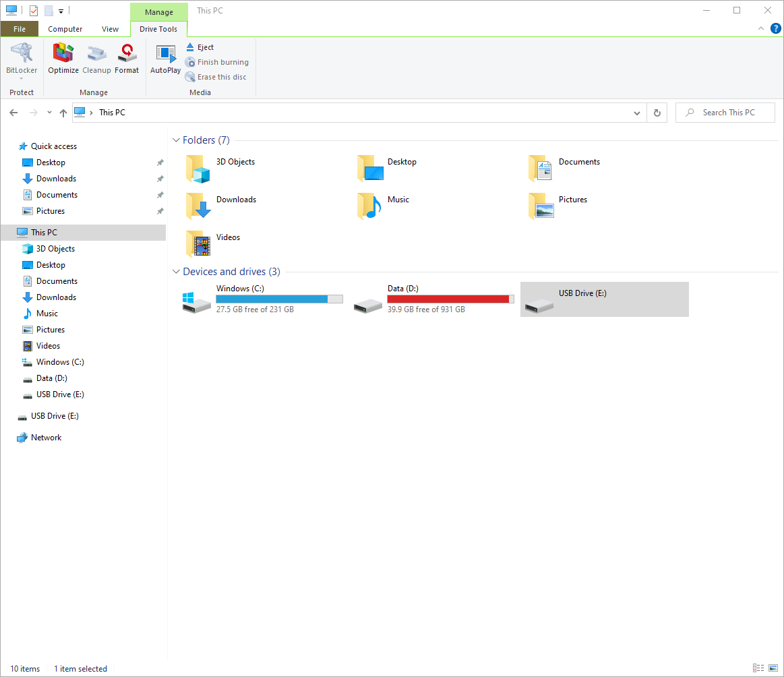Unpin Downloads from Quick access
Viewport: 784px width, 677px height.
point(160,178)
